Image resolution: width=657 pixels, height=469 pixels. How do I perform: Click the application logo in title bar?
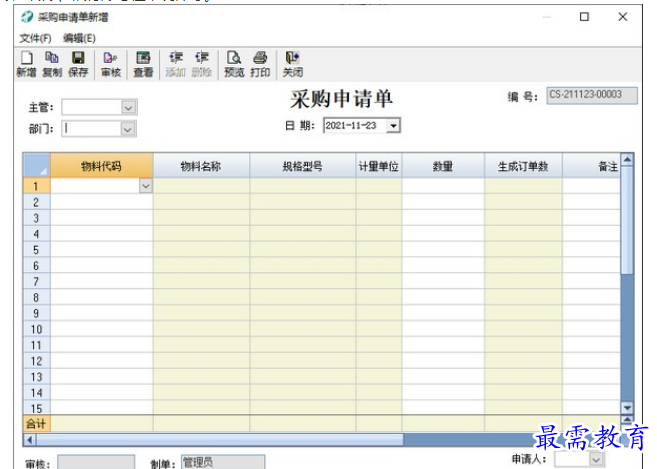(x=27, y=17)
